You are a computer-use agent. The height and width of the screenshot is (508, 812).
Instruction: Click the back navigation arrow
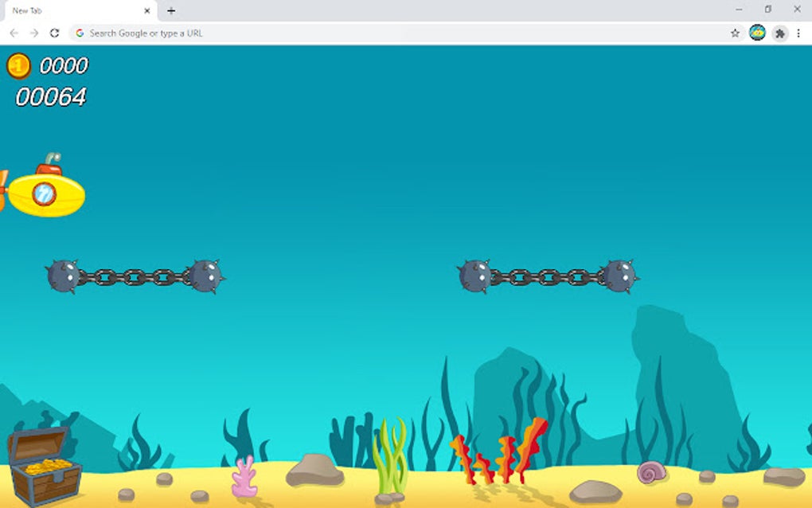pyautogui.click(x=14, y=33)
